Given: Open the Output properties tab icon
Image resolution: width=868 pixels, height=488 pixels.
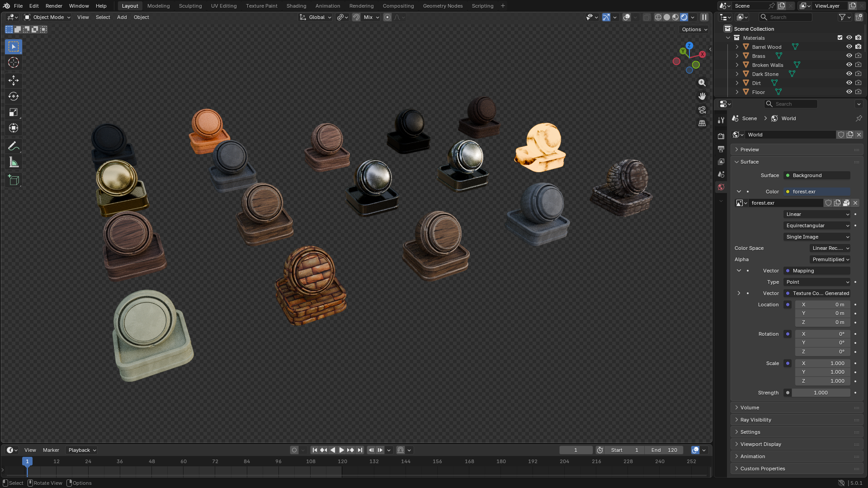Looking at the screenshot, I should [721, 149].
